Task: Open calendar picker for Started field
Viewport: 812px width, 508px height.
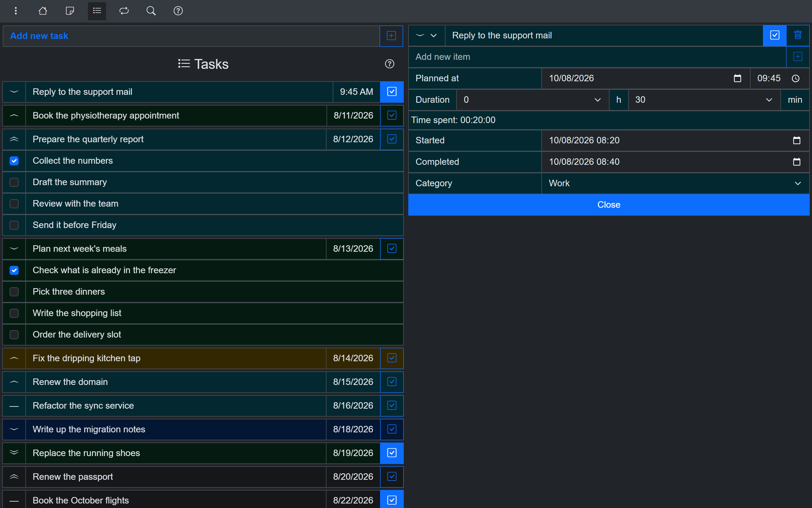Action: pos(796,141)
